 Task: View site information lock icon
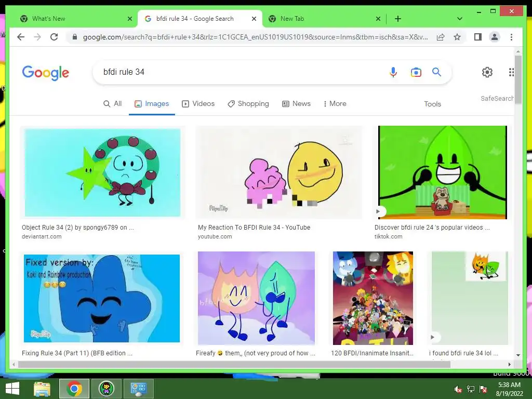(75, 37)
